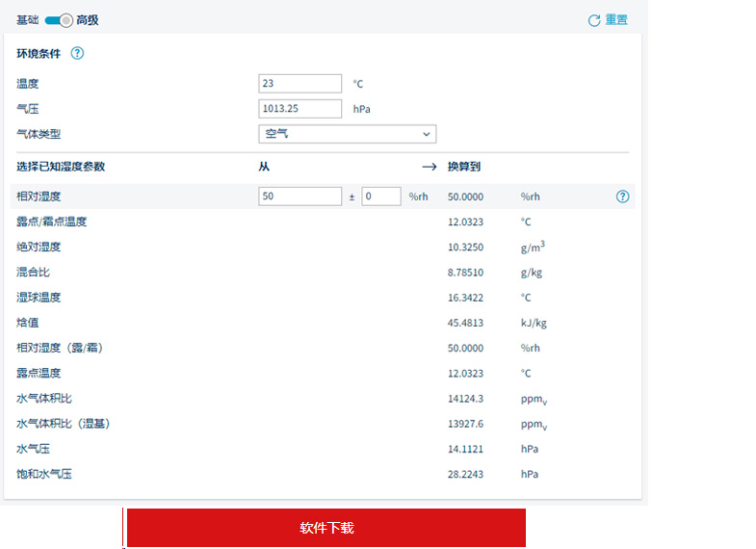Click the 温度 input field
This screenshot has width=756, height=549.
[x=300, y=84]
